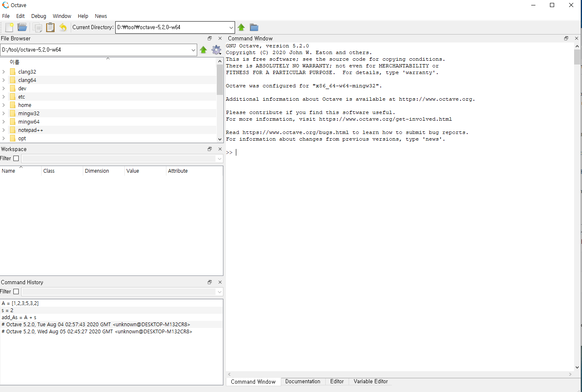
Task: Open an existing file from toolbar
Action: [x=22, y=27]
